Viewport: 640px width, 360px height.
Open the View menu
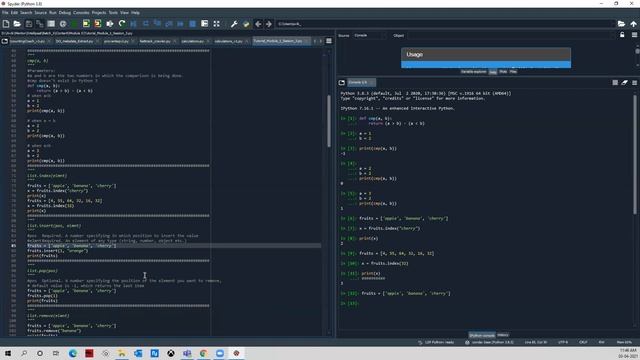tap(124, 13)
